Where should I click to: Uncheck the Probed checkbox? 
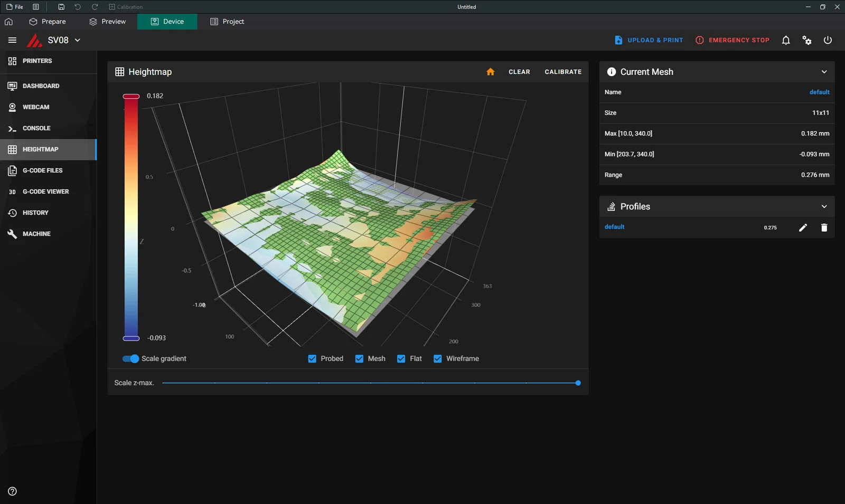click(312, 359)
